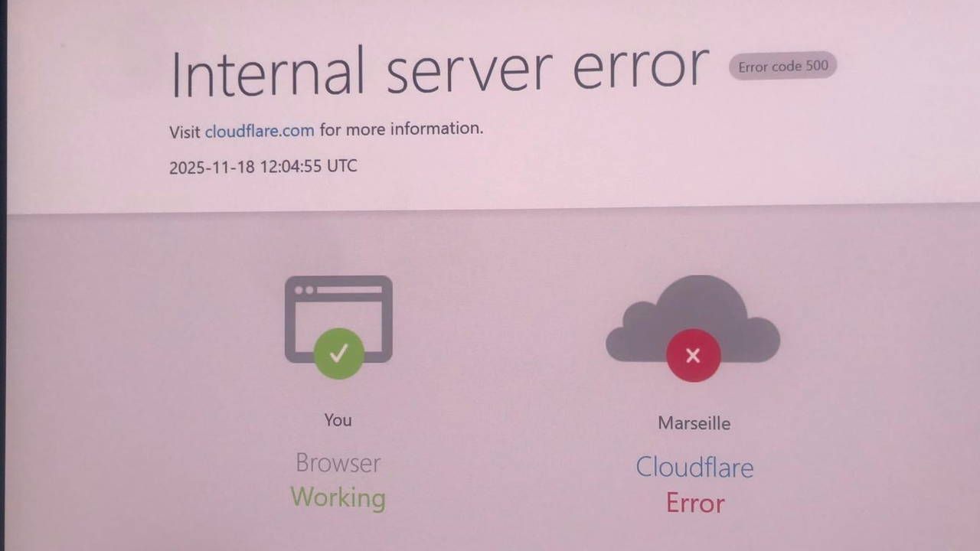Click the Cloudflare link under Marseille

[694, 467]
